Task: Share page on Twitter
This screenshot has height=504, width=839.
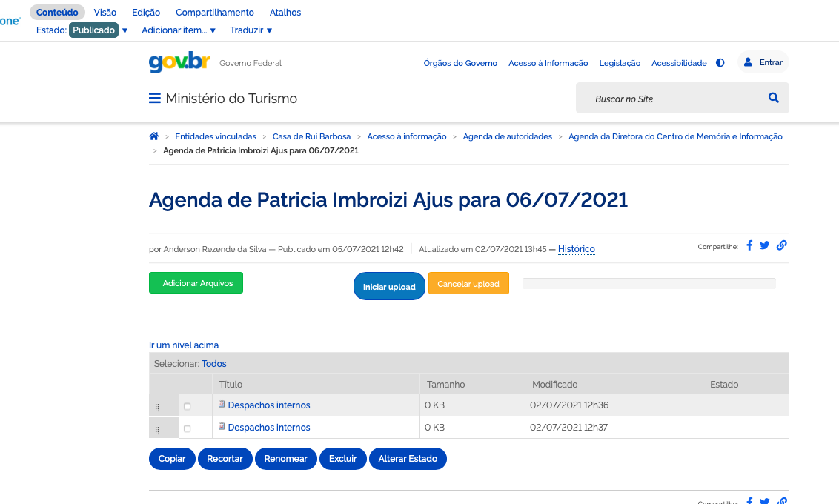Action: coord(765,245)
